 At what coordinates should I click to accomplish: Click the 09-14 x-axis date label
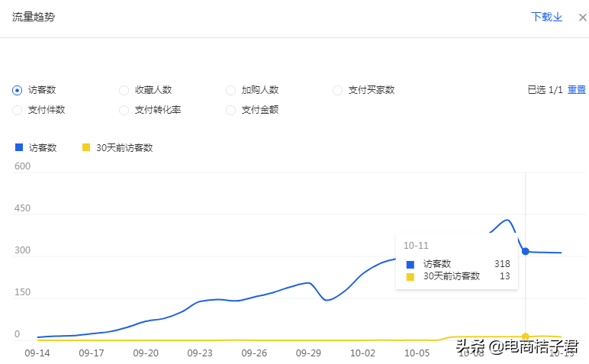click(37, 353)
